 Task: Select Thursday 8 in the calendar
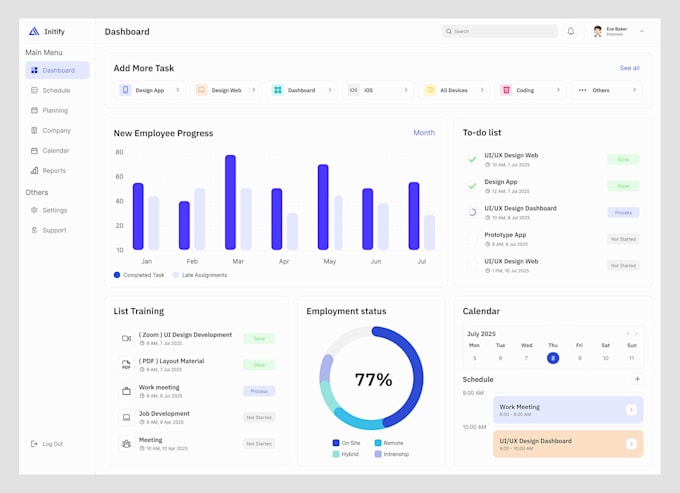[x=553, y=358]
